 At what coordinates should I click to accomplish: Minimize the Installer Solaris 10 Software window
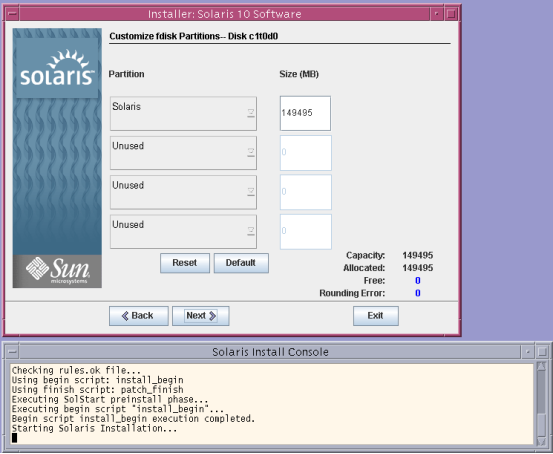pyautogui.click(x=437, y=14)
